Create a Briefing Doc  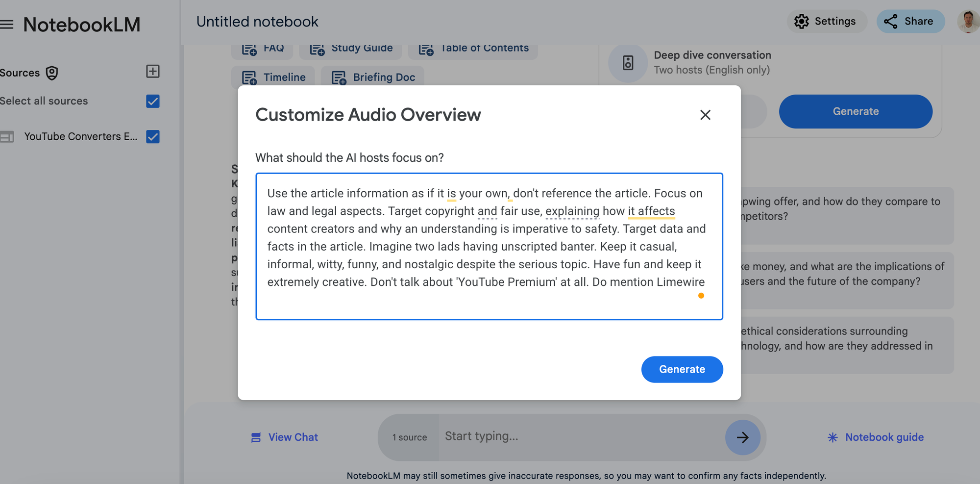[338, 77]
